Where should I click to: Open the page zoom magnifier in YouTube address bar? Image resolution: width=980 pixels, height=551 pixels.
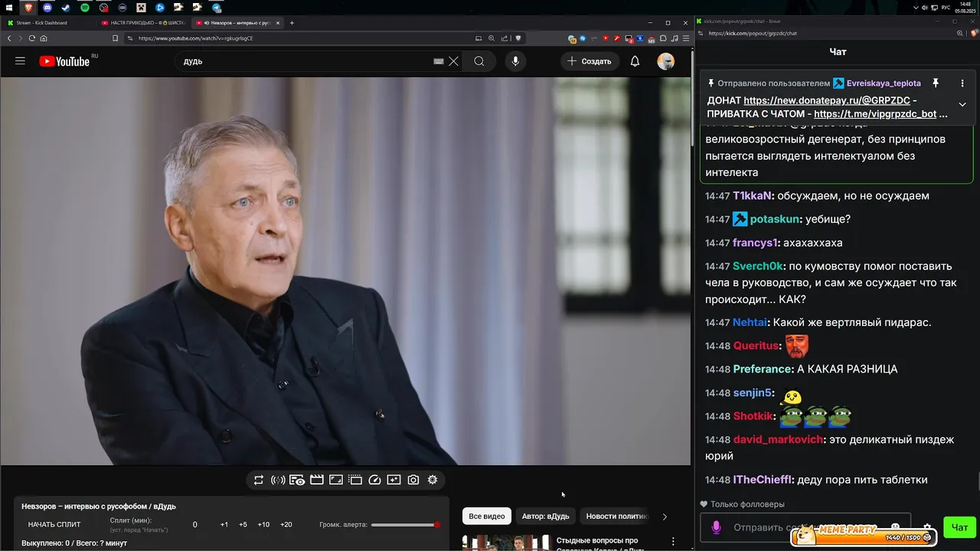(x=492, y=38)
